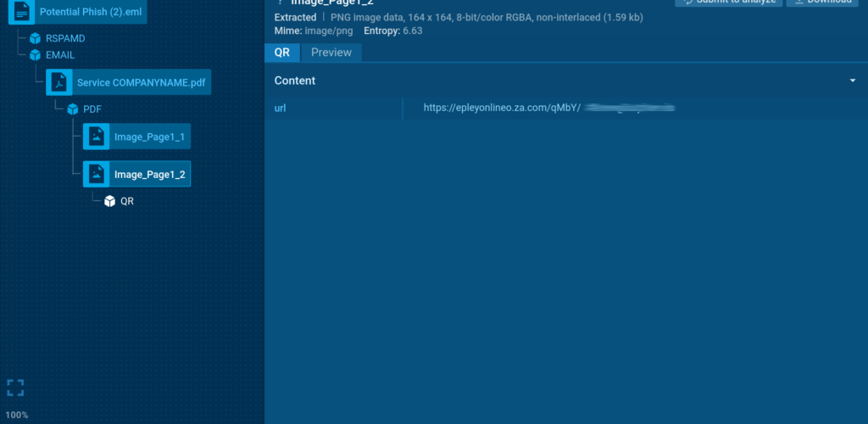Select the EMAIL tree label
868x424 pixels.
tap(60, 55)
